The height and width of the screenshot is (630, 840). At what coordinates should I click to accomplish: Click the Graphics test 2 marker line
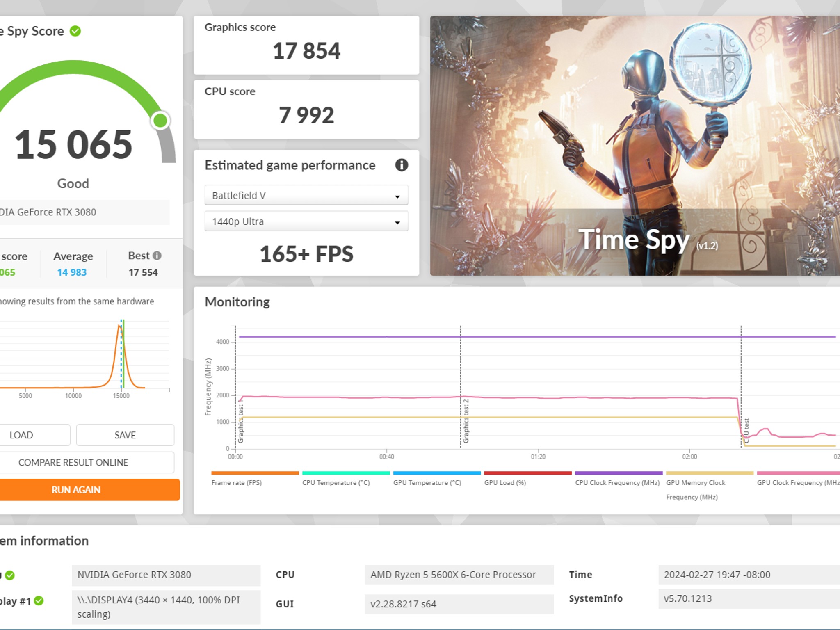(461, 387)
